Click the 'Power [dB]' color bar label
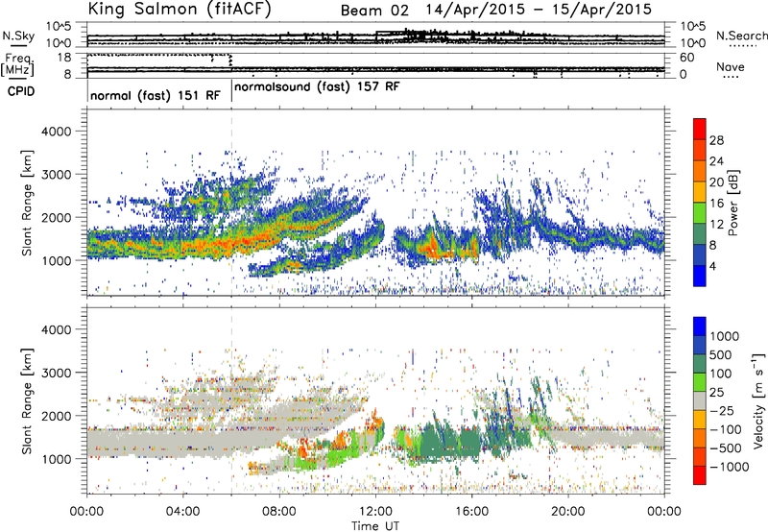This screenshot has height=532, width=768. (x=732, y=203)
